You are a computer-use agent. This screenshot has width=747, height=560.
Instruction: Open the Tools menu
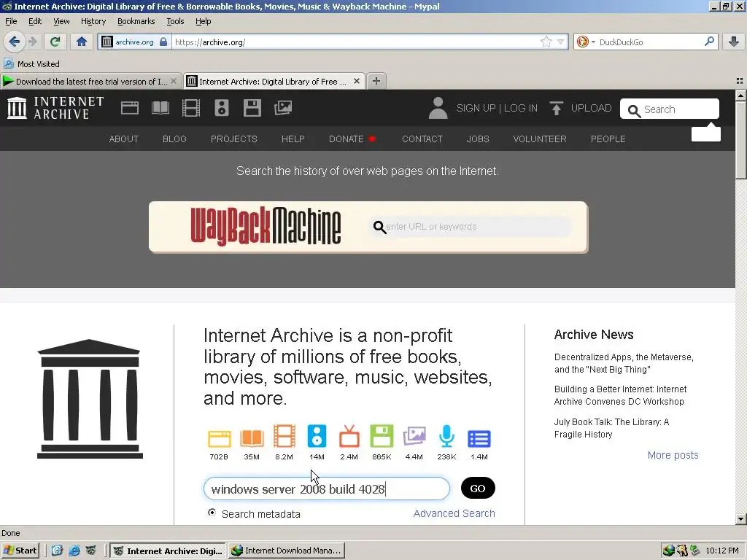[x=175, y=21]
